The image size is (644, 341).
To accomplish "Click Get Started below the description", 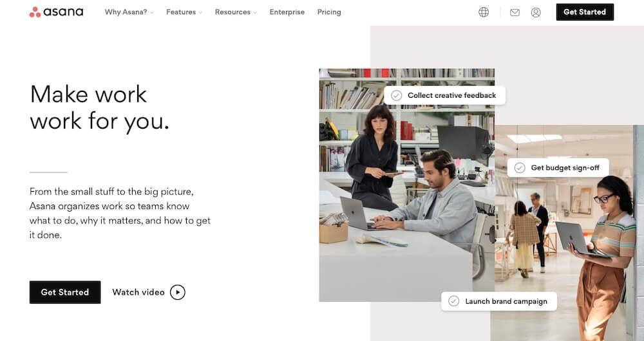I will pyautogui.click(x=65, y=292).
